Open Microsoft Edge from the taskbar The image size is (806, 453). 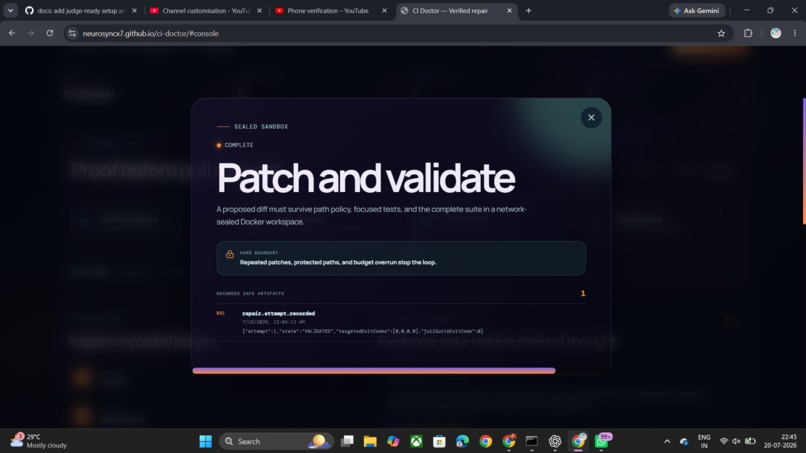point(463,441)
